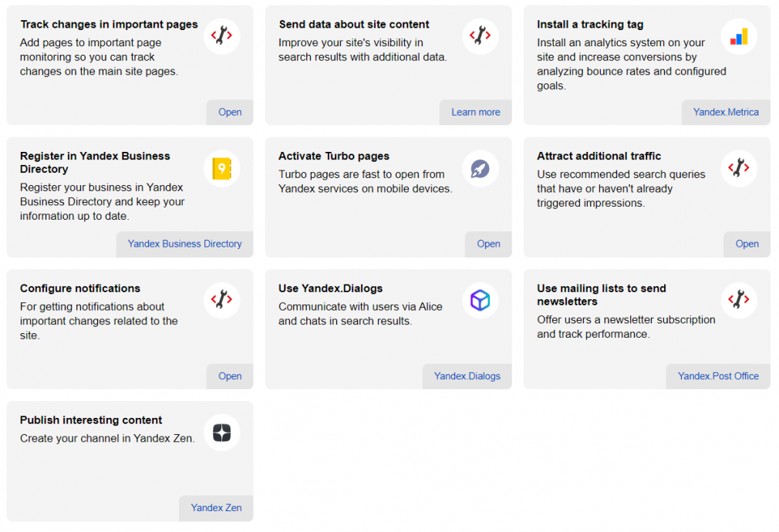This screenshot has height=532, width=779.
Task: Click the 'Create your channel in Yandex Zen' text
Action: 107,439
